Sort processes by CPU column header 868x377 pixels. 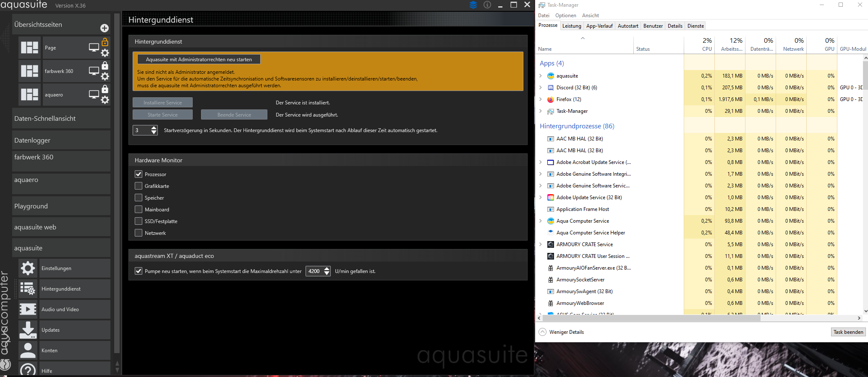click(699, 44)
